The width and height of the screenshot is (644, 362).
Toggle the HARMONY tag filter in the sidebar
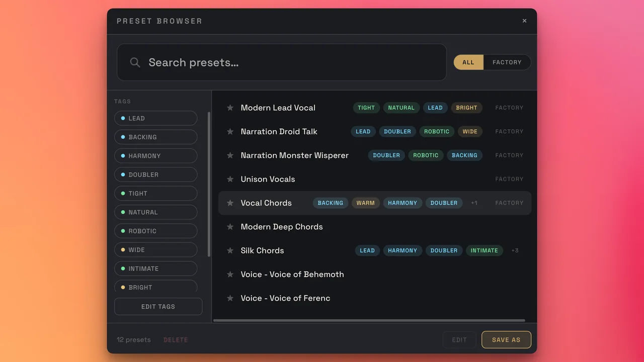coord(155,156)
